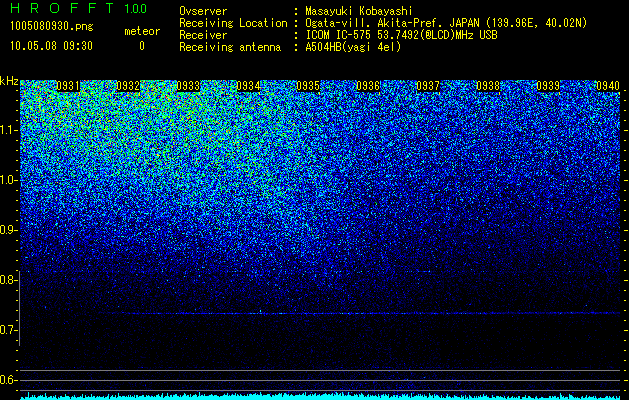This screenshot has height=400, width=629.
Task: Click the cyan signal-level strip at bottom
Action: (x=320, y=396)
